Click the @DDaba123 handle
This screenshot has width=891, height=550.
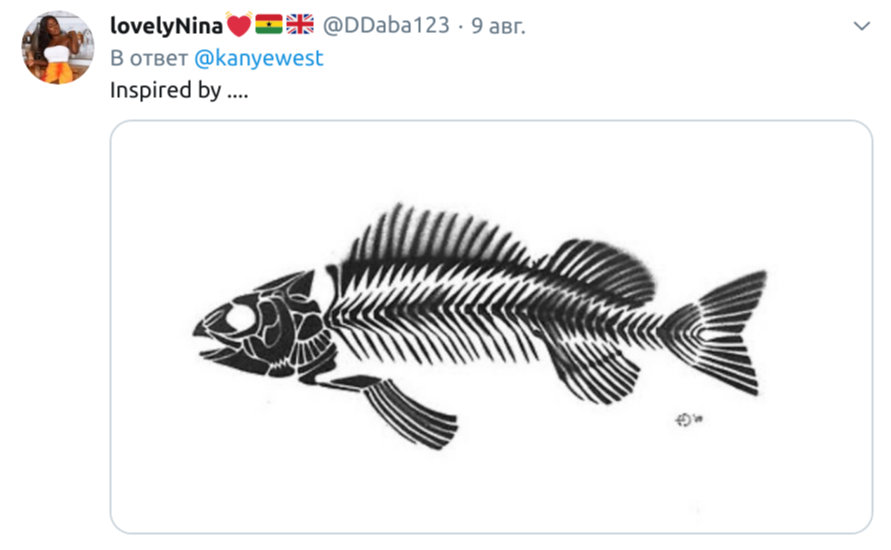point(386,26)
